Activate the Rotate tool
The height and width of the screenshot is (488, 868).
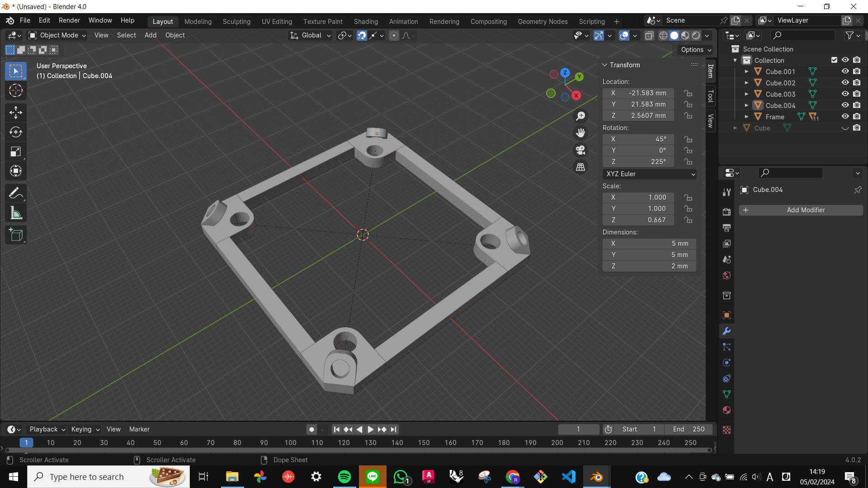pos(16,132)
